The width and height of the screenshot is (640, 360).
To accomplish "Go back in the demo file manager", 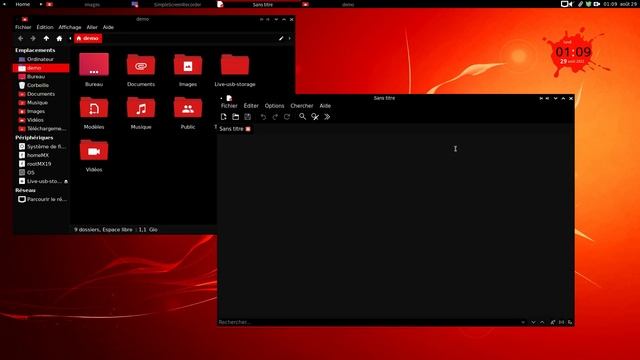I will point(21,38).
